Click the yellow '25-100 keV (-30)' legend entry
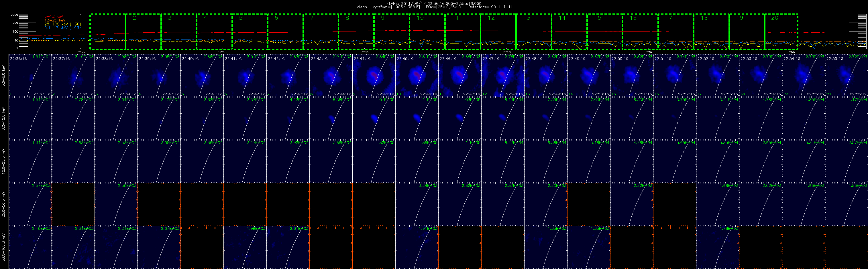 63,24
